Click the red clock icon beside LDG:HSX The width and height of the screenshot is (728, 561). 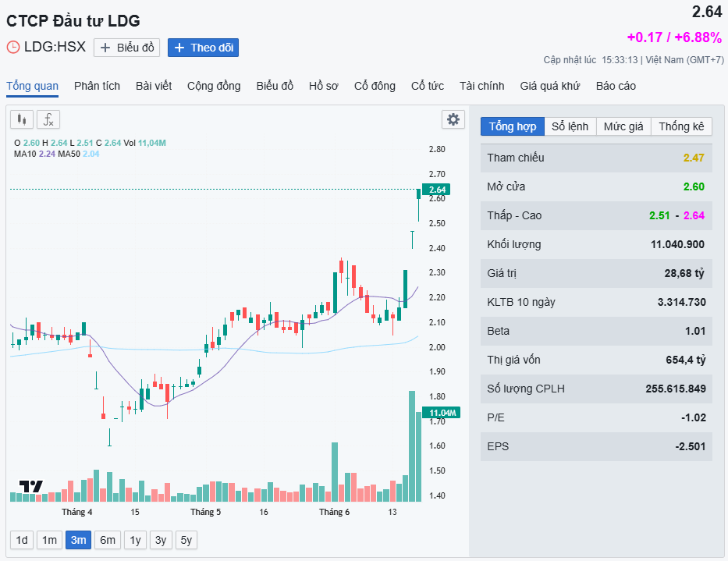pyautogui.click(x=13, y=47)
